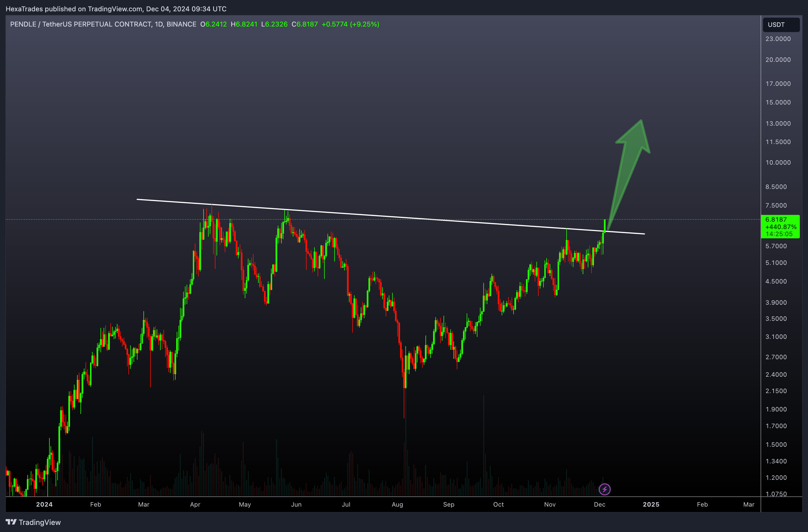Click the 2.1500 price axis label
Screen dimensions: 808x532
776,391
